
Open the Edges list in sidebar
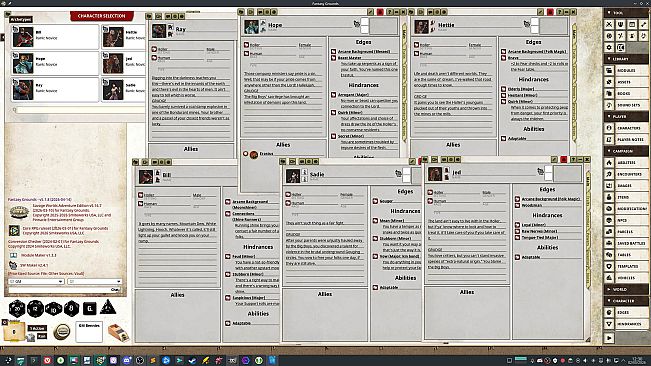click(626, 312)
